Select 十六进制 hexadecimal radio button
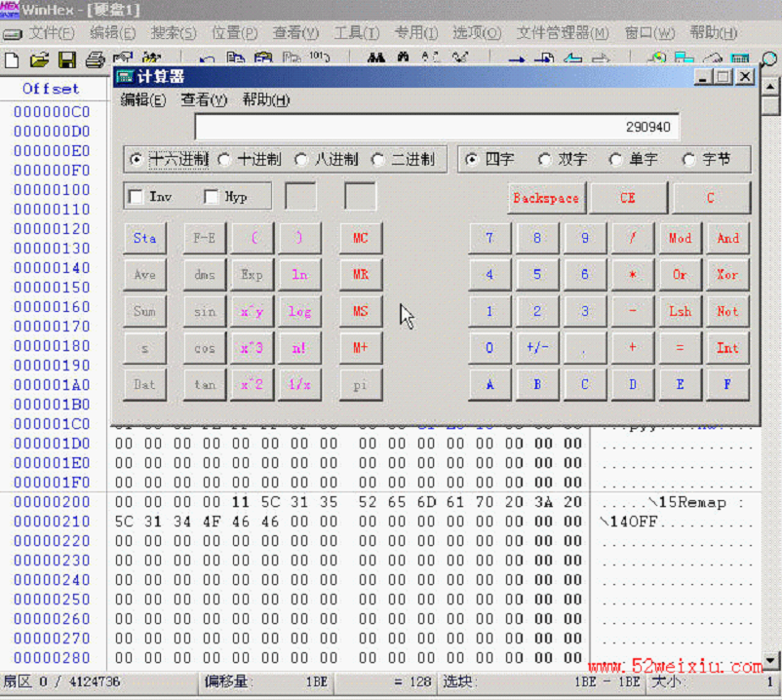The height and width of the screenshot is (700, 782). tap(136, 160)
